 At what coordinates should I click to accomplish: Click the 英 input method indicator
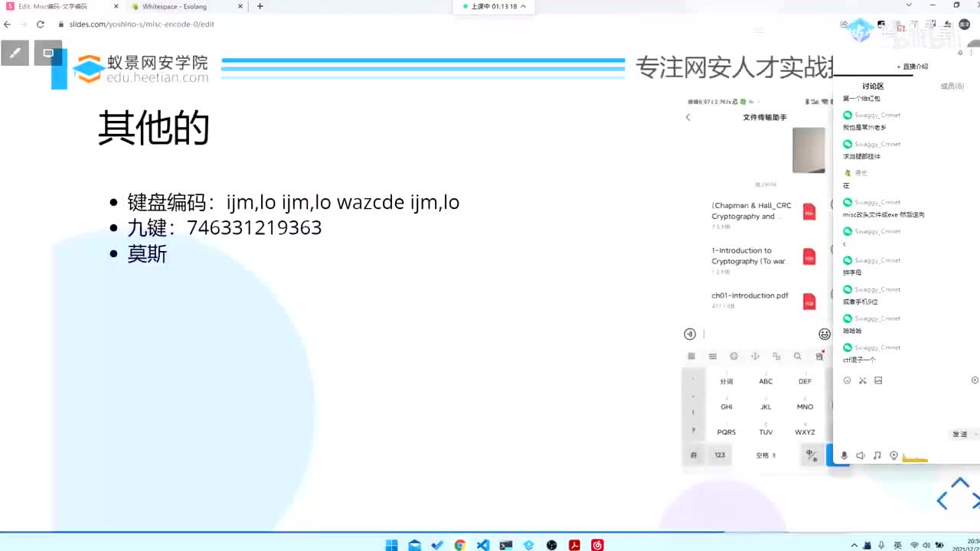point(897,545)
